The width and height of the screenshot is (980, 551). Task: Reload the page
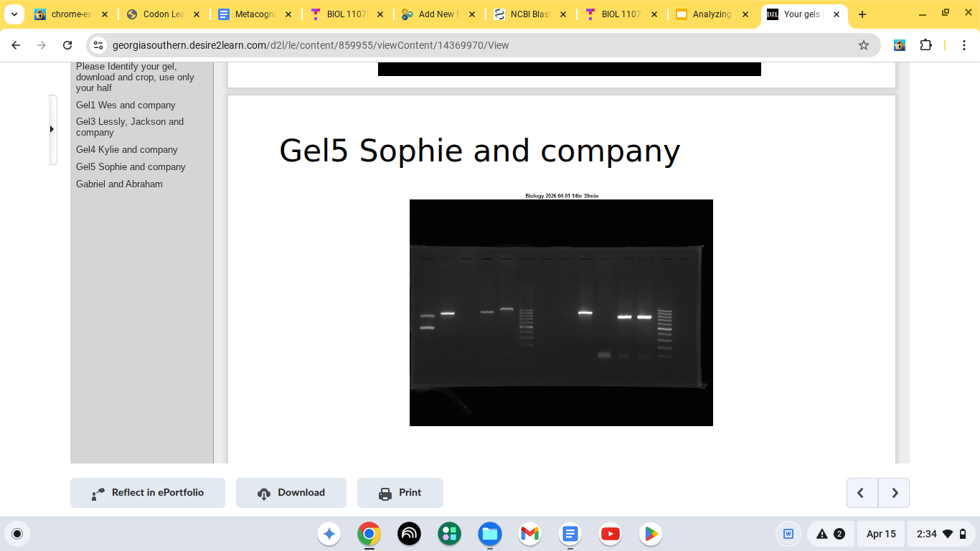point(67,45)
